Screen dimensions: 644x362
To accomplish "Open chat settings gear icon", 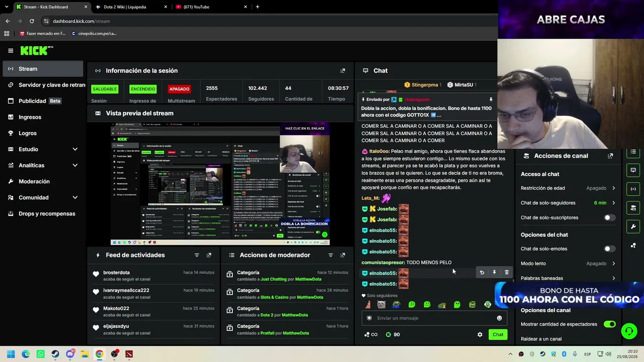I will (480, 335).
